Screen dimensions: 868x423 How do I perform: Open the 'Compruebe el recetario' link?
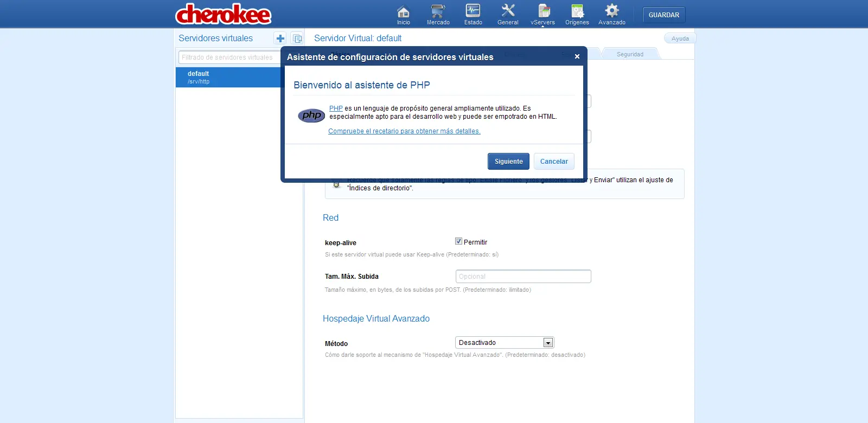point(404,131)
